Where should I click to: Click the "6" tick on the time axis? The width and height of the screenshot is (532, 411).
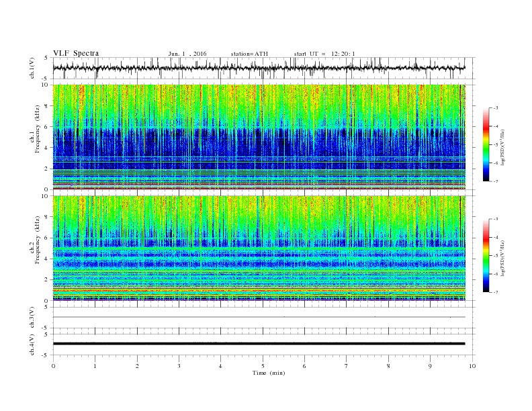[304, 366]
